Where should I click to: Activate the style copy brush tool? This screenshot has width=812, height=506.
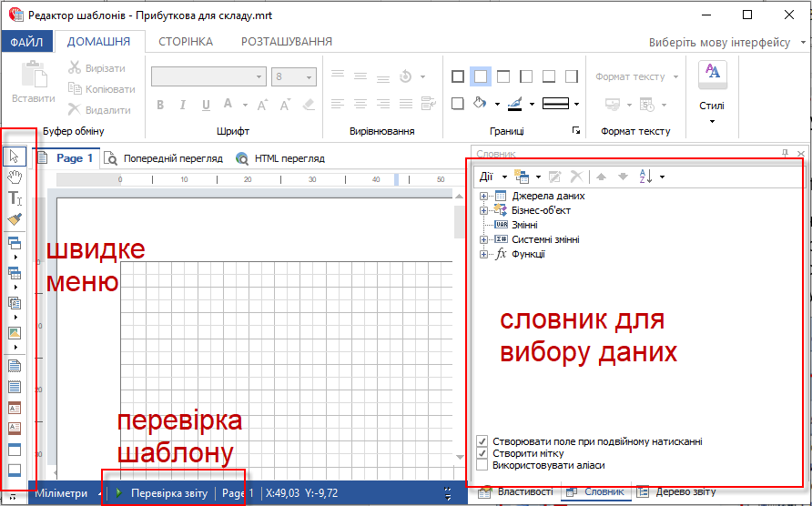(15, 218)
